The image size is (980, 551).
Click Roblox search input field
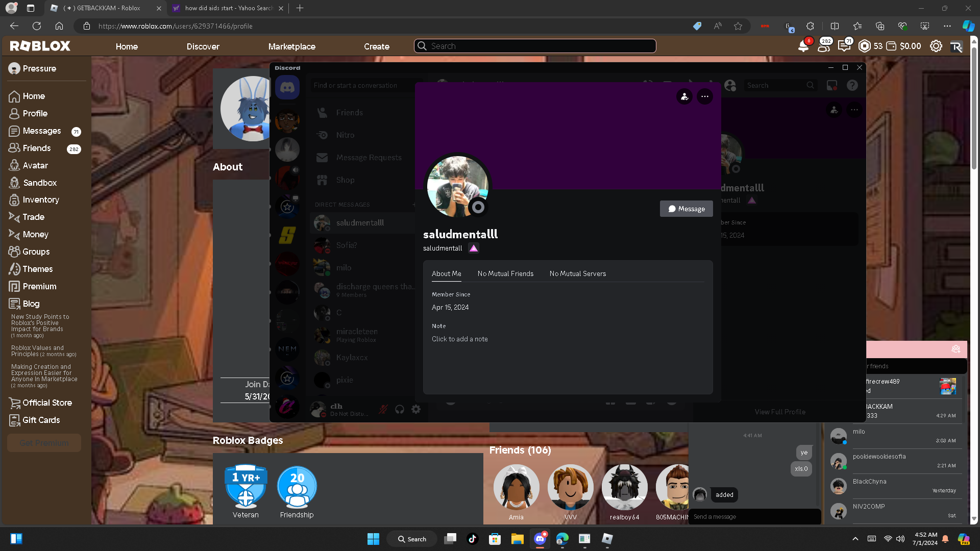point(535,46)
